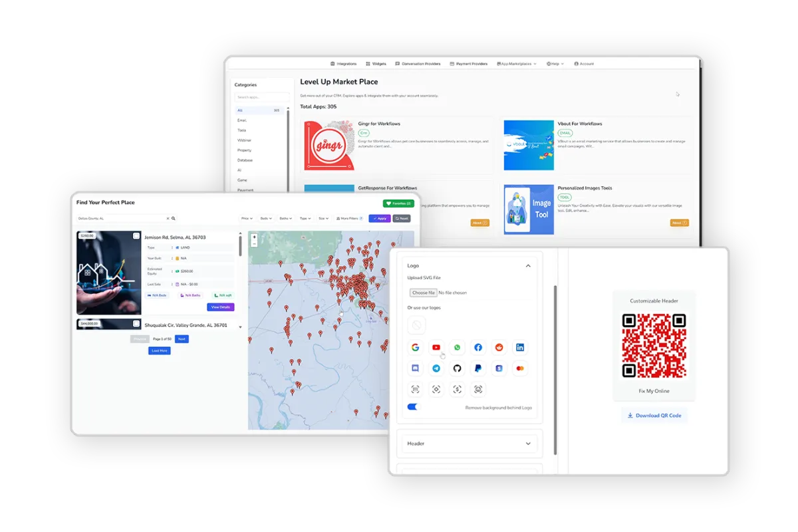Viewport: 798px width, 532px height.
Task: Pick the YouTube logo for the QR code
Action: 436,347
